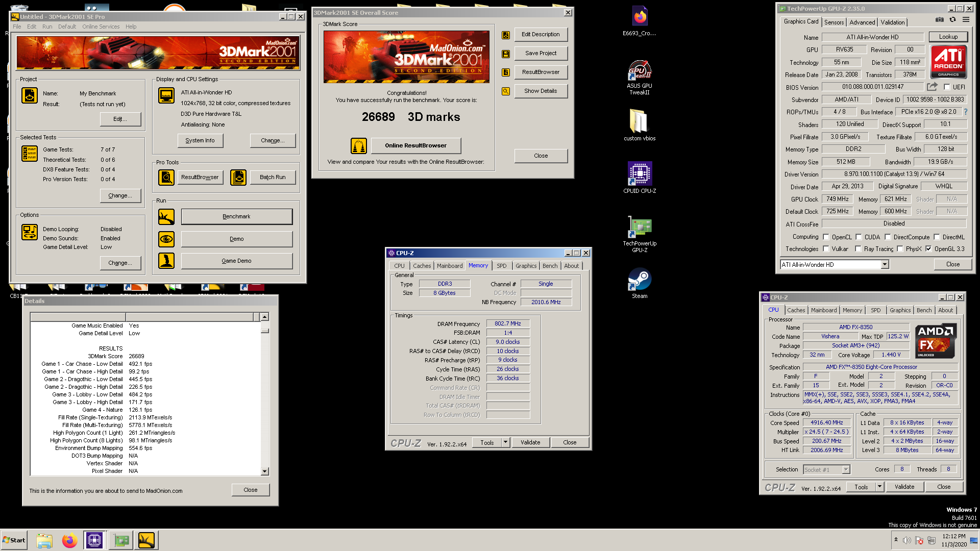Click the GPU-Z screenshot camera icon
The width and height of the screenshot is (980, 551).
pos(940,19)
